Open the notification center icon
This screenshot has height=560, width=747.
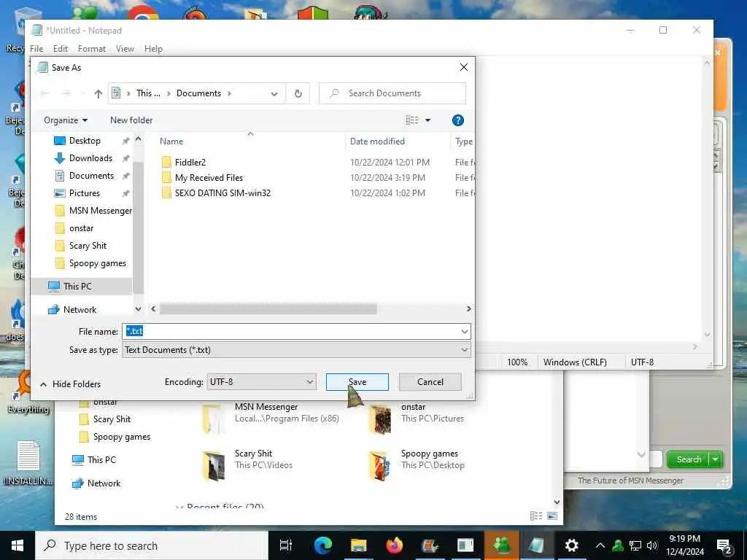coord(724,547)
